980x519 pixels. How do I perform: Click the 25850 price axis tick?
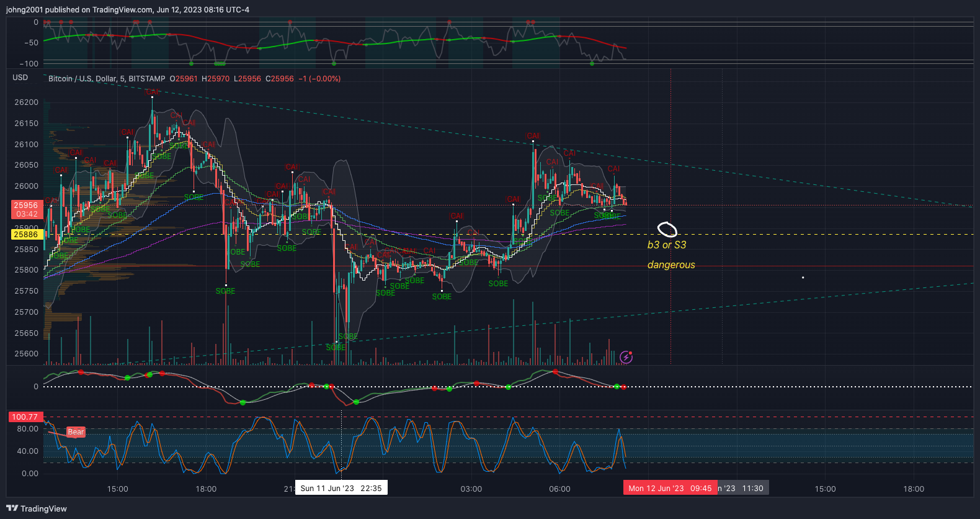click(26, 250)
